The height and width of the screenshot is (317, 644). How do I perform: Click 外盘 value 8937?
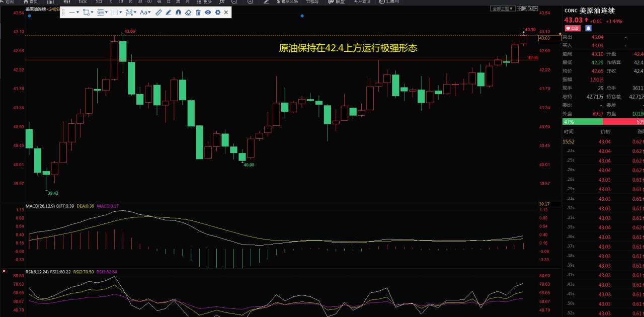(598, 114)
